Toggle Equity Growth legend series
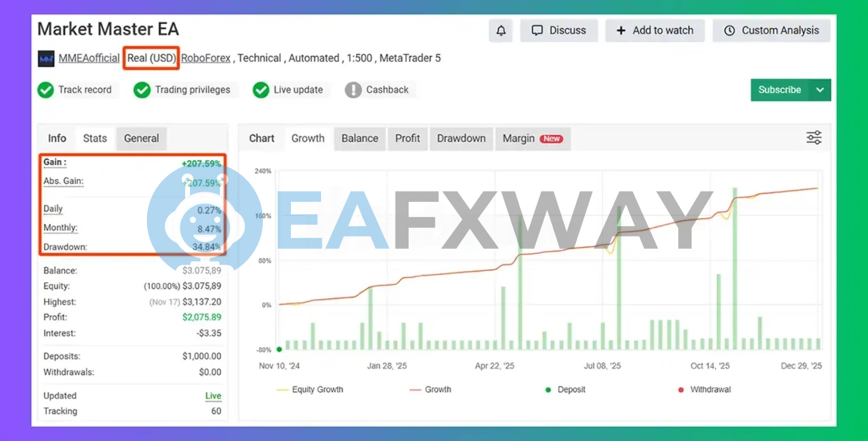 coord(310,390)
